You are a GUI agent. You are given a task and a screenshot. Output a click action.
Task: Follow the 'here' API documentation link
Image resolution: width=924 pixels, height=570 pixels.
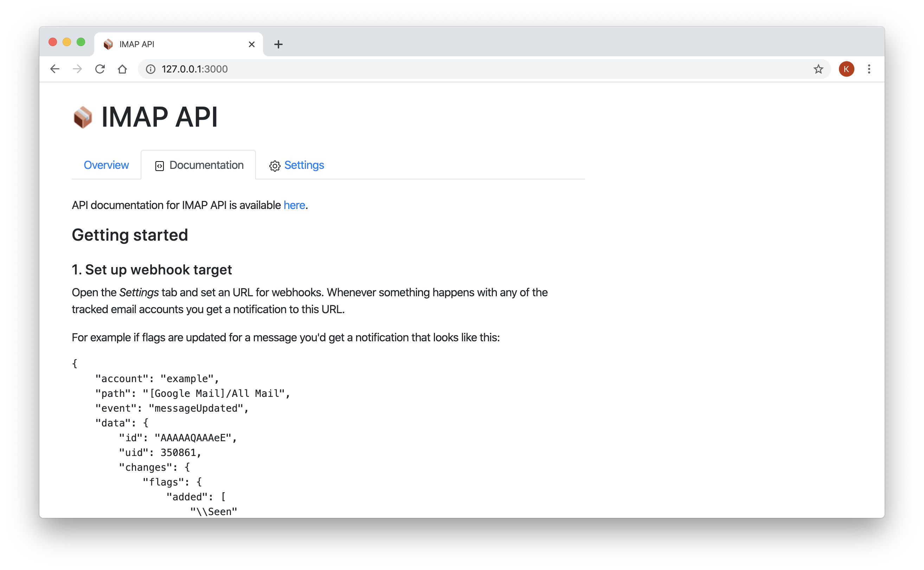[294, 205]
